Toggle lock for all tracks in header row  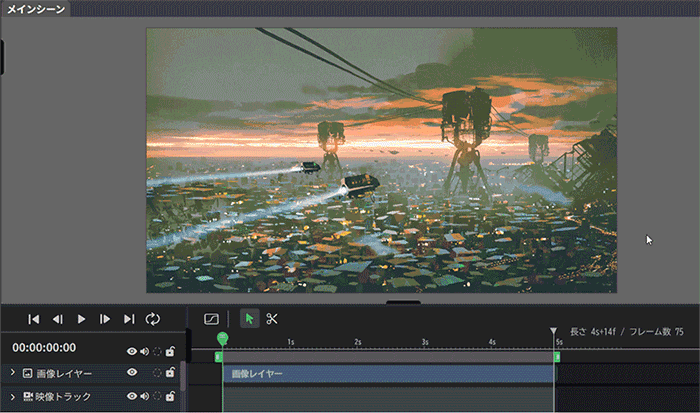(170, 351)
